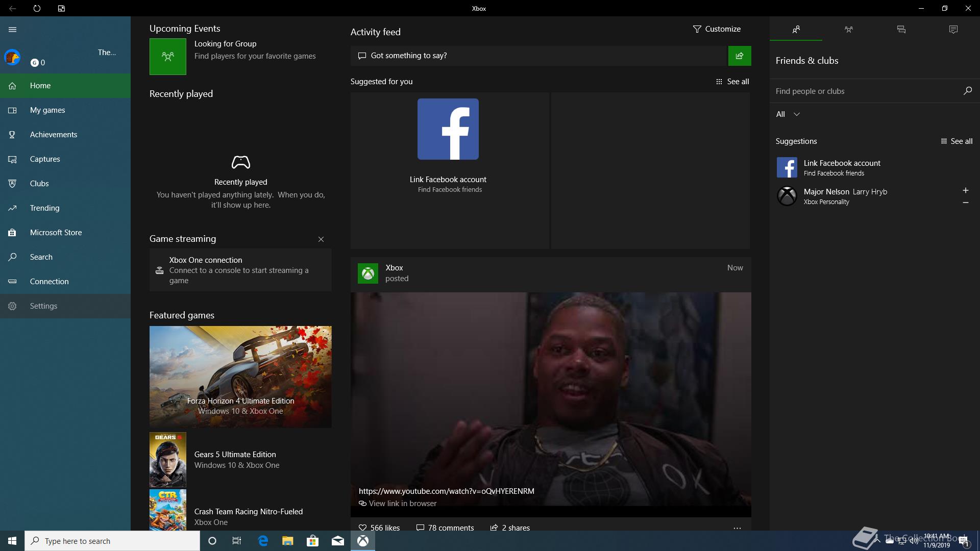
Task: Close the Game streaming section
Action: [x=321, y=239]
